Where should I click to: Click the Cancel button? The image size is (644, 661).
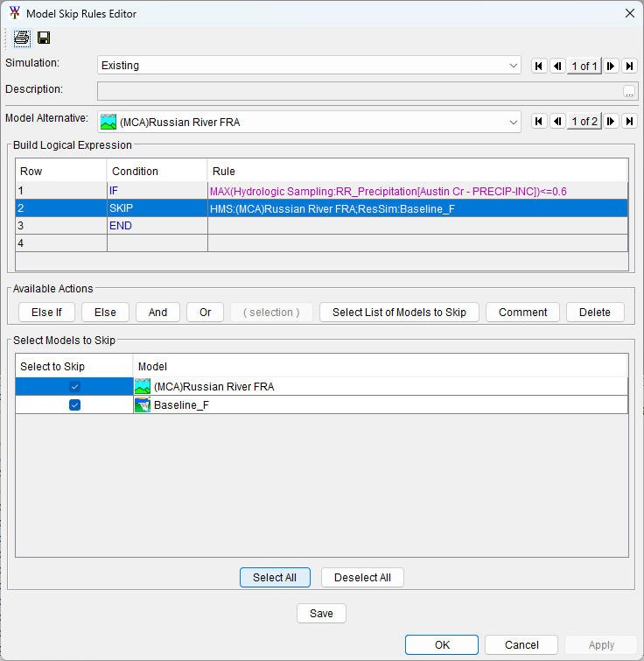coord(521,645)
